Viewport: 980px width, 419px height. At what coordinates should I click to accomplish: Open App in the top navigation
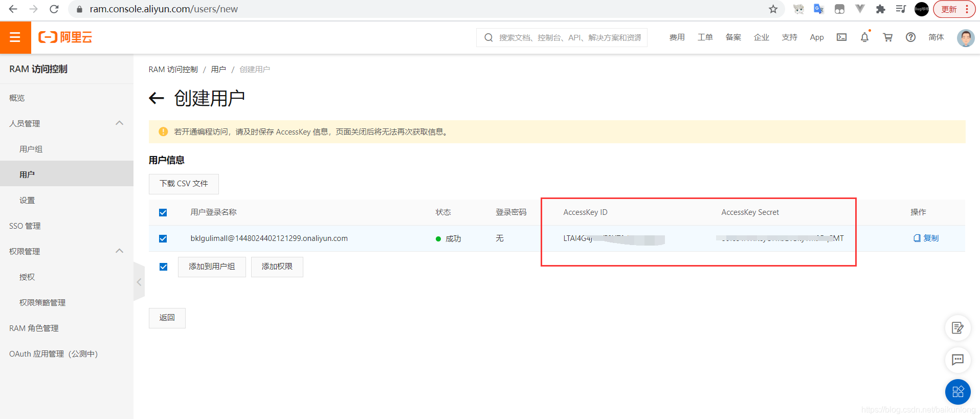pyautogui.click(x=817, y=37)
